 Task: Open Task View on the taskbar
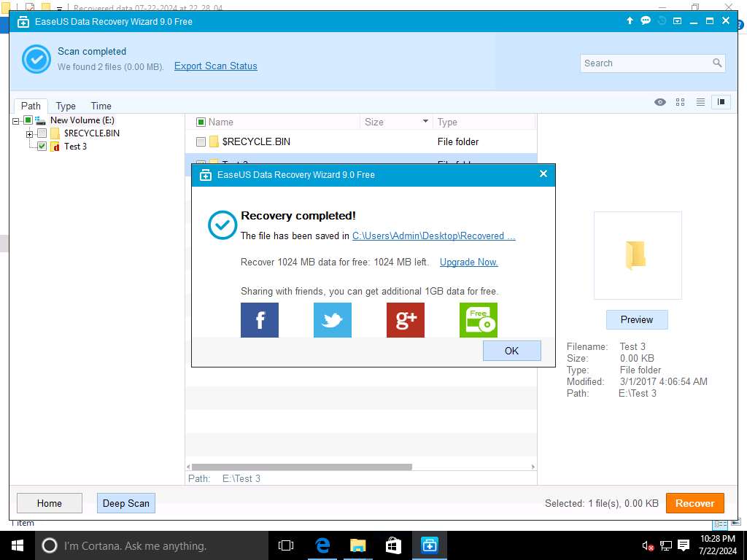286,545
